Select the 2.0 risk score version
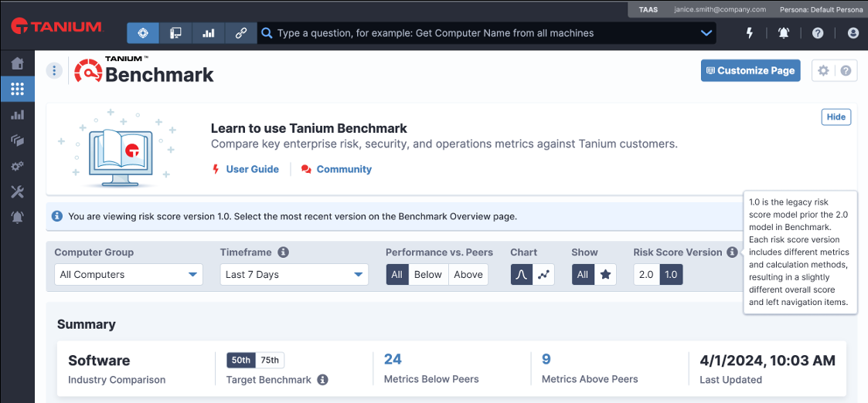 pyautogui.click(x=646, y=275)
